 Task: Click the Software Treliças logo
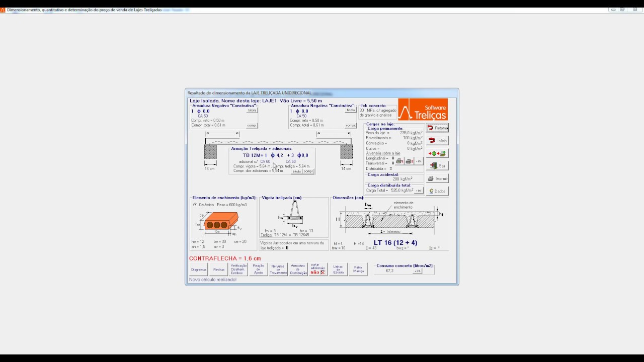pyautogui.click(x=423, y=110)
